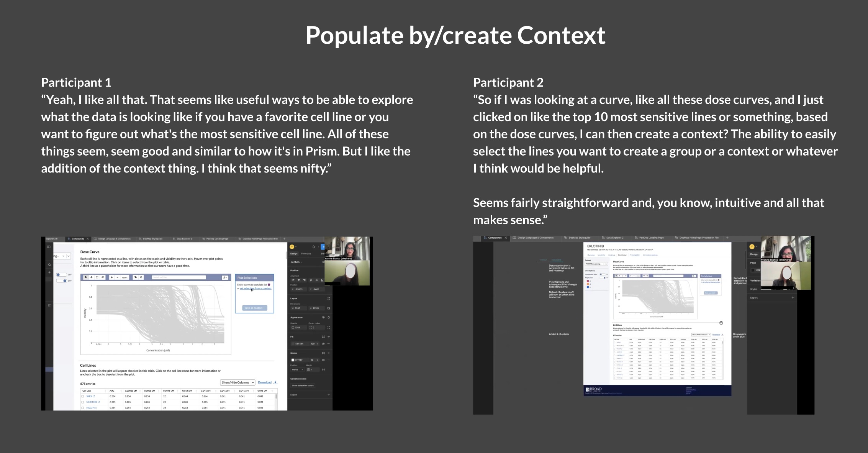Click the 'Save as context +' button in left screenshot
Viewport: 868px width, 453px height.
click(255, 308)
